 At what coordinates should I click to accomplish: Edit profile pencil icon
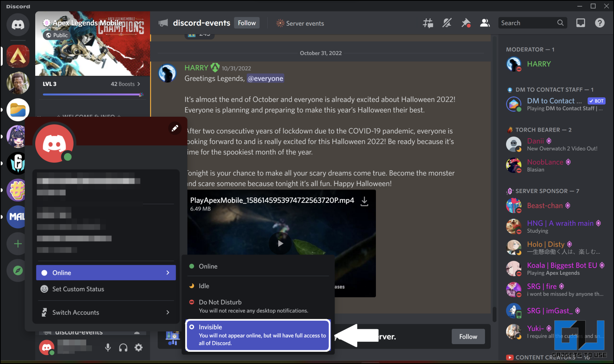175,128
